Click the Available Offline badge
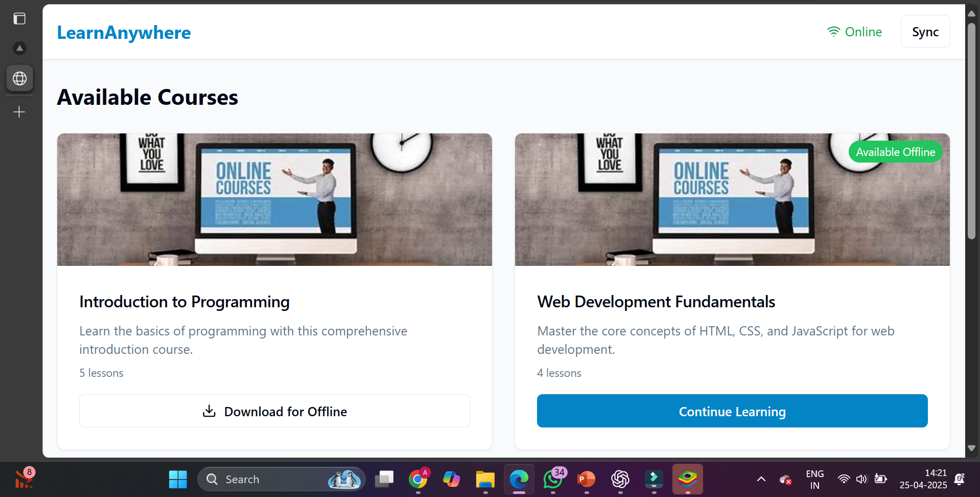980x497 pixels. point(895,152)
